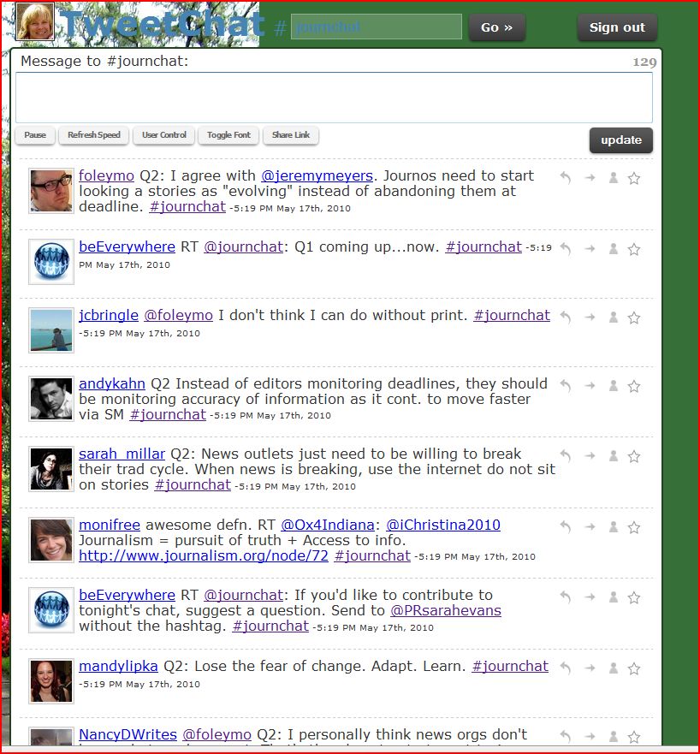
Task: Retweet mandylipka's Adapt. Learn. tweet
Action: (590, 668)
